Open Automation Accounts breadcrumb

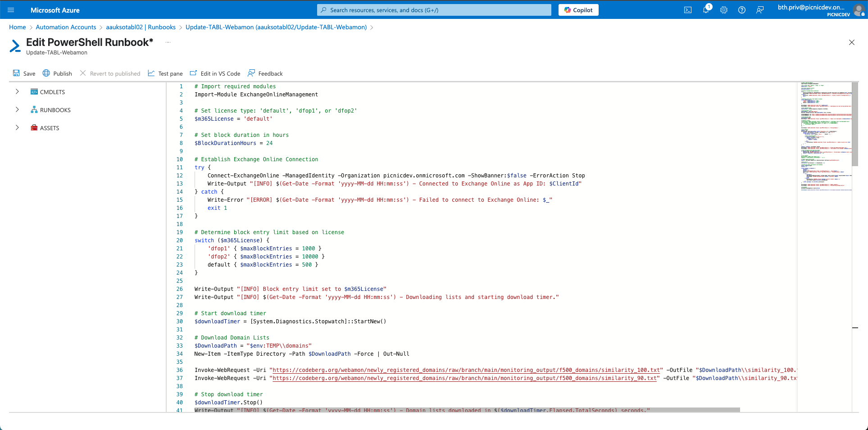pyautogui.click(x=66, y=27)
